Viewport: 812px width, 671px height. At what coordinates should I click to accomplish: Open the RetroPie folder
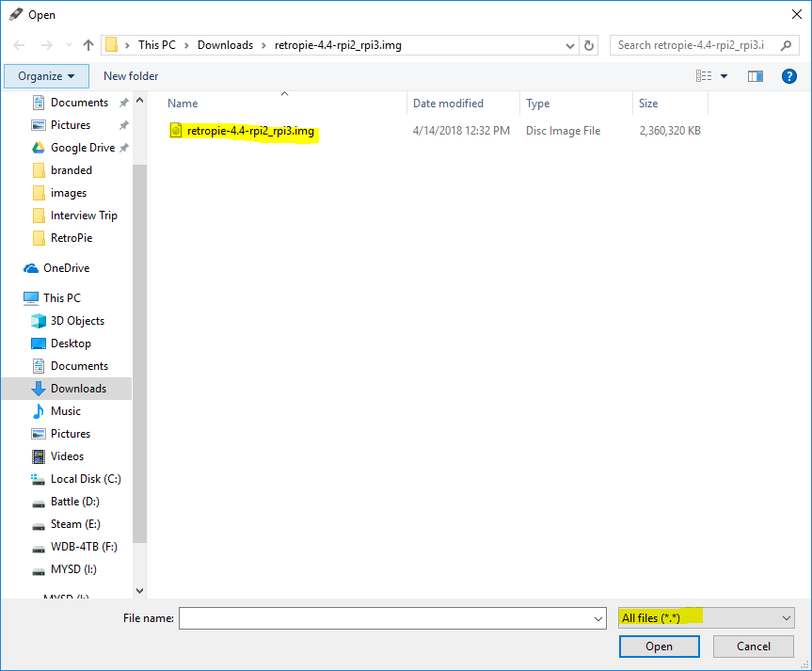pos(72,238)
